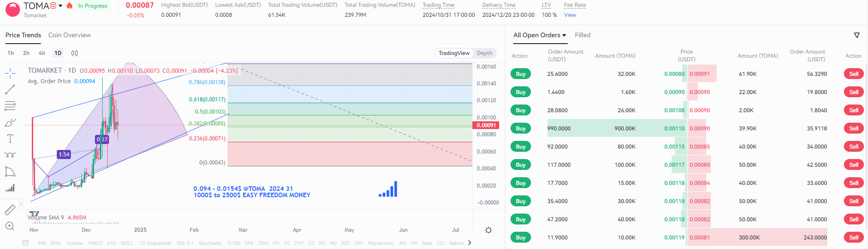Click the 0.00091 current price label on axis

[x=486, y=125]
